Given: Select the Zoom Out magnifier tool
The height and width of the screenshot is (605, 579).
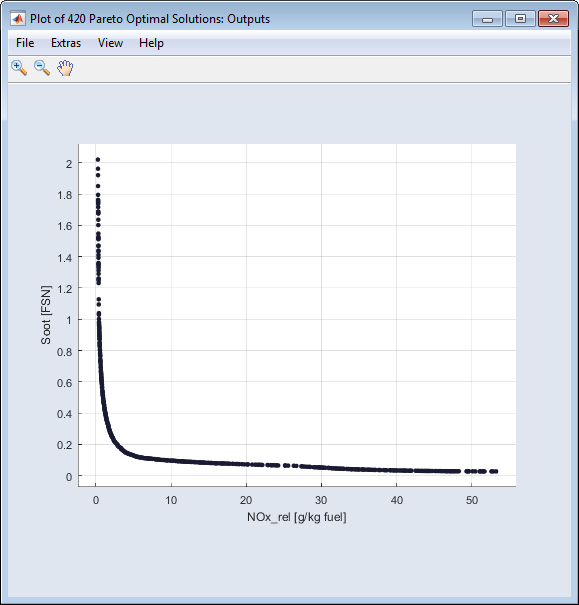Looking at the screenshot, I should point(42,68).
